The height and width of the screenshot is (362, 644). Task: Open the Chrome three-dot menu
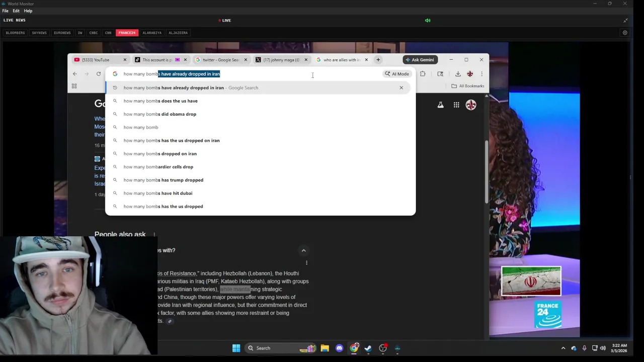[x=481, y=74]
